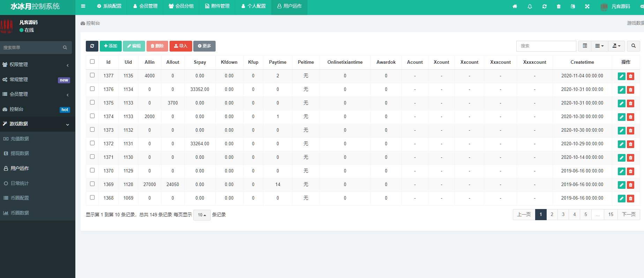The width and height of the screenshot is (644, 278).
Task: Click the green 添加 button
Action: click(111, 46)
